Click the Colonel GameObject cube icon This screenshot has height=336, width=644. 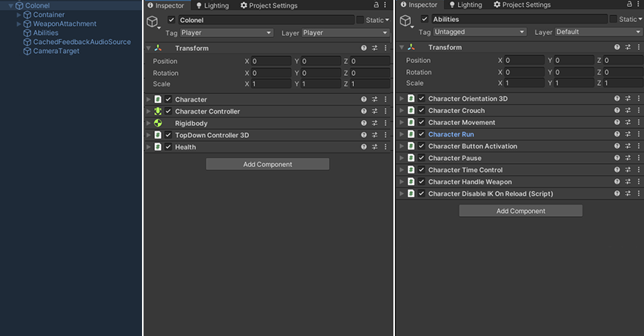point(153,21)
